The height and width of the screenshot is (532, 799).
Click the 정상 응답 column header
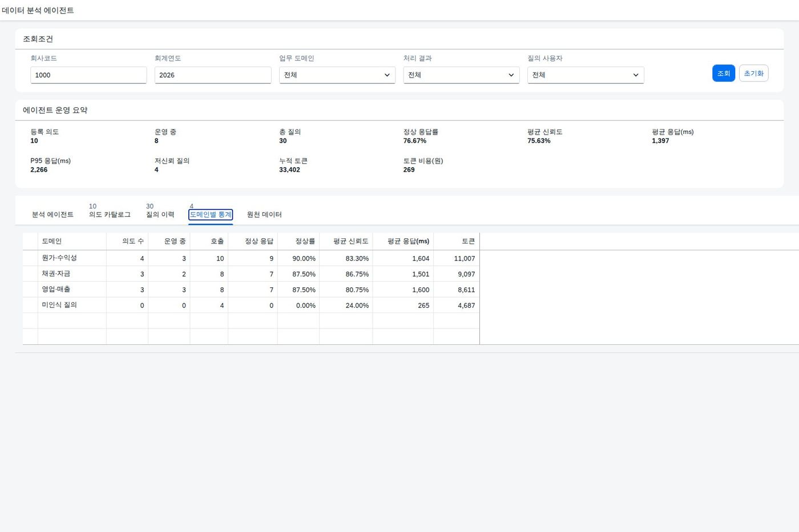click(253, 241)
